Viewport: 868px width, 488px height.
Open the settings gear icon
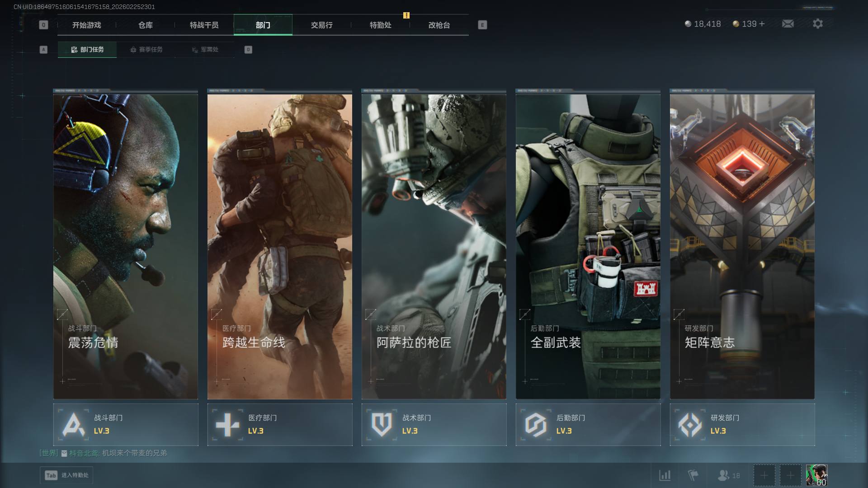tap(817, 24)
